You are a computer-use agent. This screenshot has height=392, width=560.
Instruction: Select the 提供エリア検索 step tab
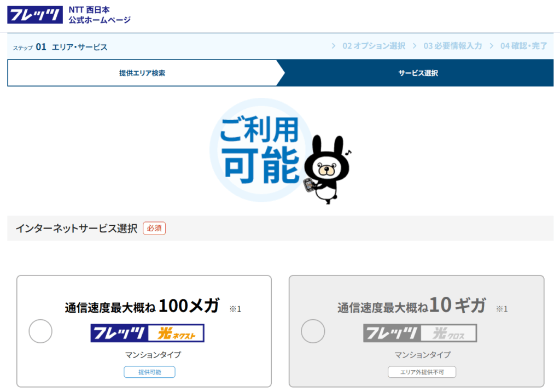[142, 73]
